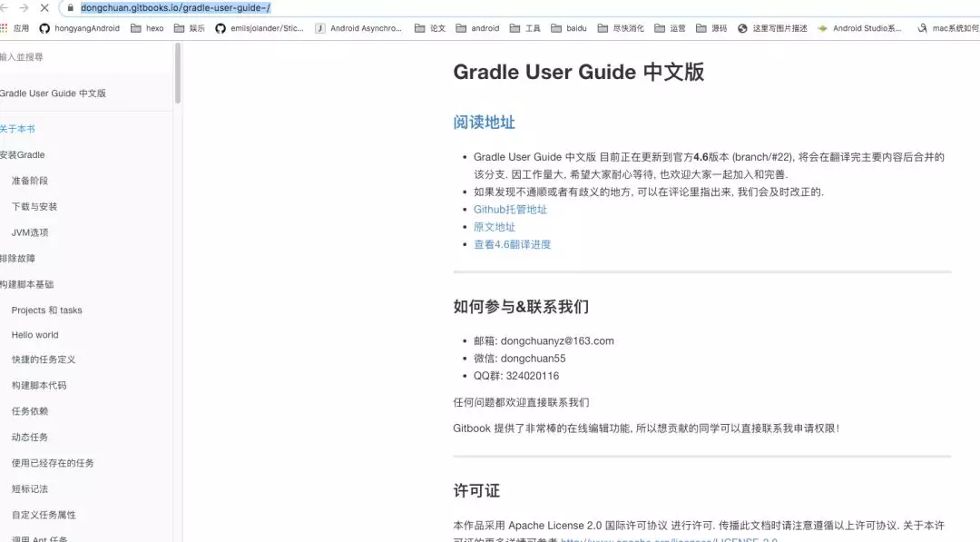
Task: Click the lock icon in the address bar
Action: click(70, 8)
